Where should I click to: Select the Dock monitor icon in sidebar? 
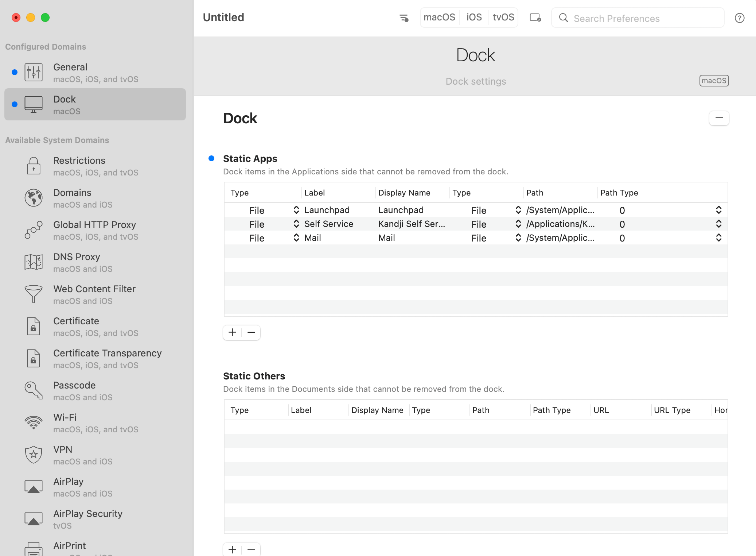tap(34, 104)
